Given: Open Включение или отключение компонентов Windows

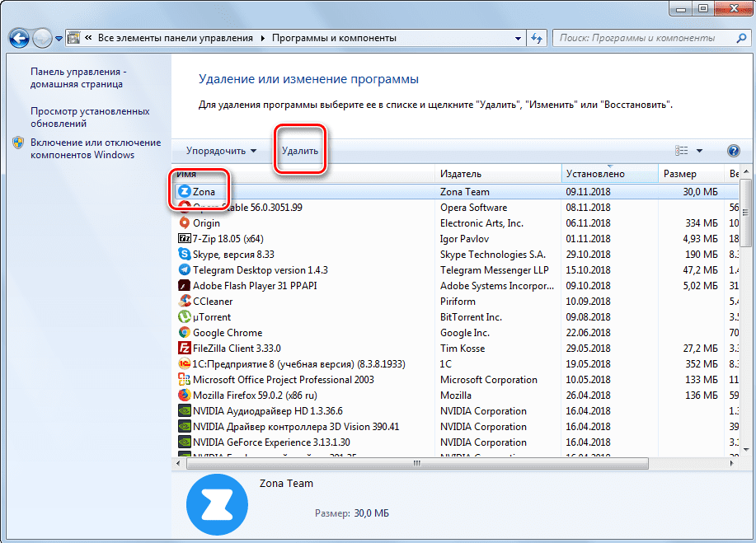Looking at the screenshot, I should coord(96,148).
